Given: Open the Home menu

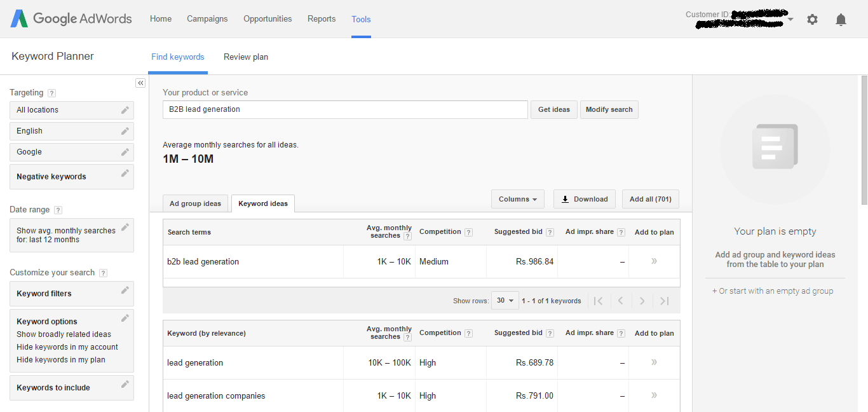Looking at the screenshot, I should 161,19.
